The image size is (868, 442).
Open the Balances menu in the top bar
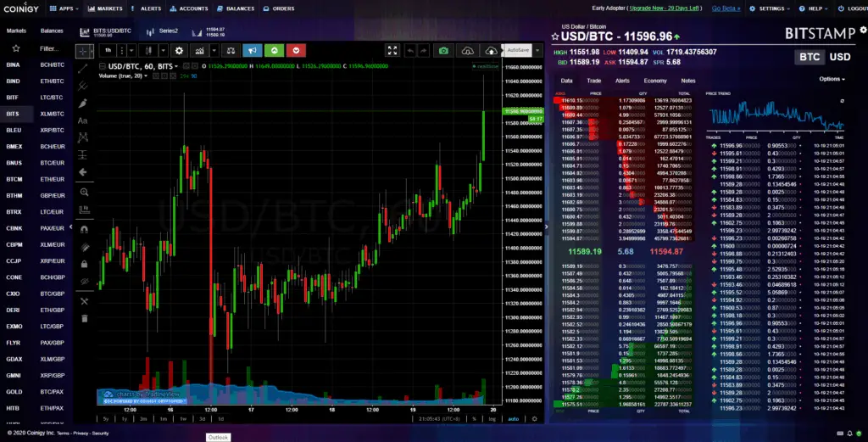pos(236,8)
